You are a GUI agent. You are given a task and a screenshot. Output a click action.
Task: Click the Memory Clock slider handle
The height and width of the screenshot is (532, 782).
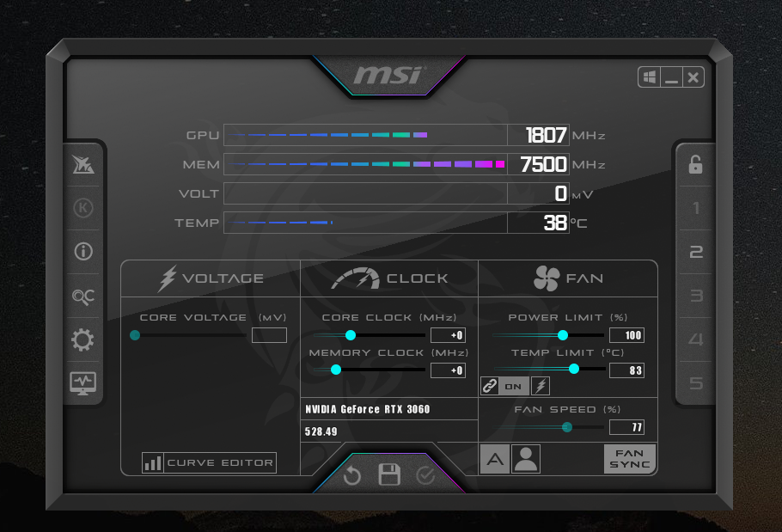[x=336, y=370]
